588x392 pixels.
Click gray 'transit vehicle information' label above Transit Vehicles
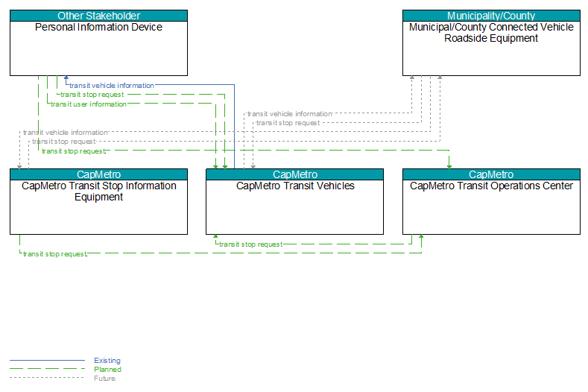(289, 114)
